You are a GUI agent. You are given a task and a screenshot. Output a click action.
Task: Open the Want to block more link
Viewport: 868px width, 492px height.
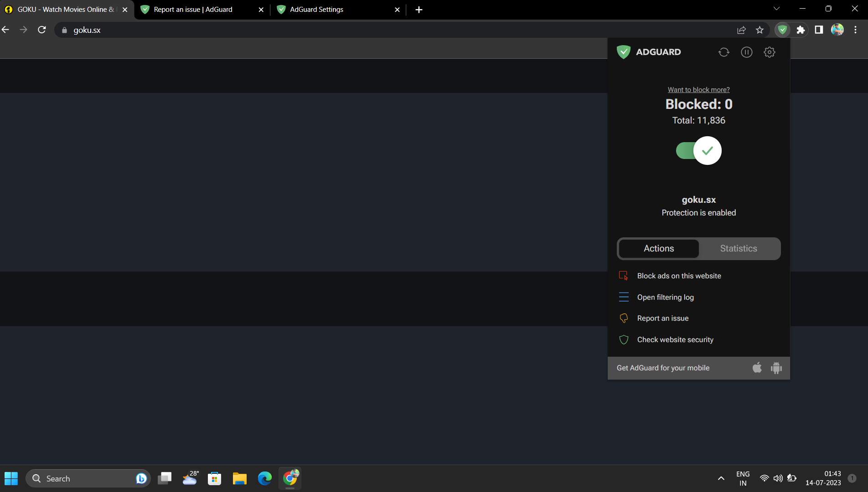(x=698, y=89)
